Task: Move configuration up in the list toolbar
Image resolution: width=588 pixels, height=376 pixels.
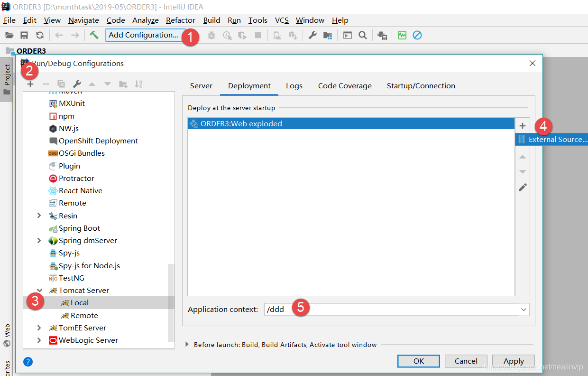Action: click(92, 84)
